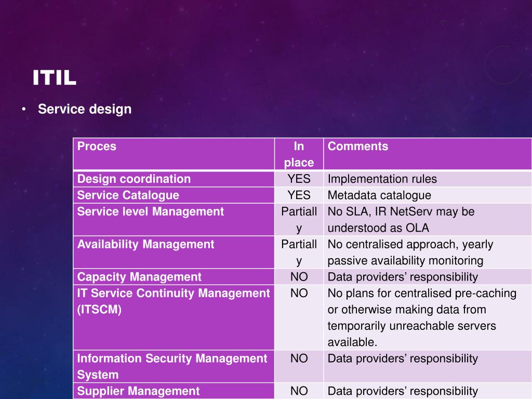
Task: Select the Service level Management cell
Action: click(x=174, y=220)
